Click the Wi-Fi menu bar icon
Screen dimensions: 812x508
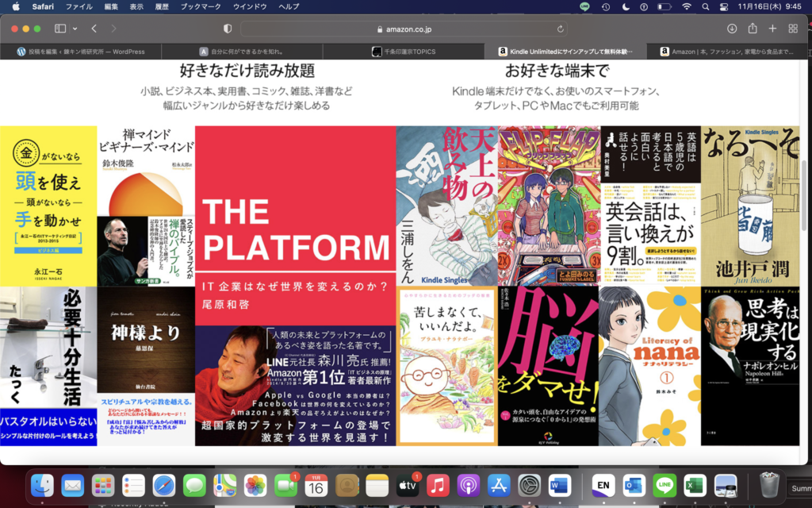(686, 9)
